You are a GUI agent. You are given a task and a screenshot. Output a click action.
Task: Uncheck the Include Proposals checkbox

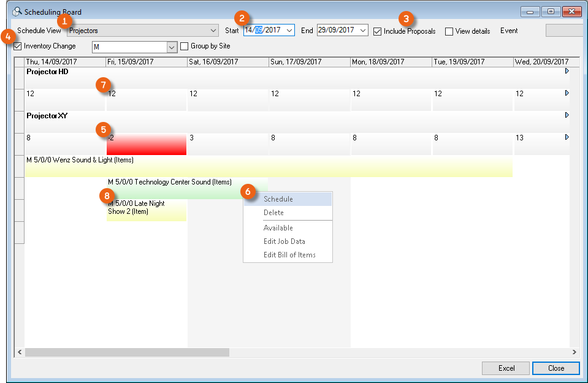pos(378,31)
